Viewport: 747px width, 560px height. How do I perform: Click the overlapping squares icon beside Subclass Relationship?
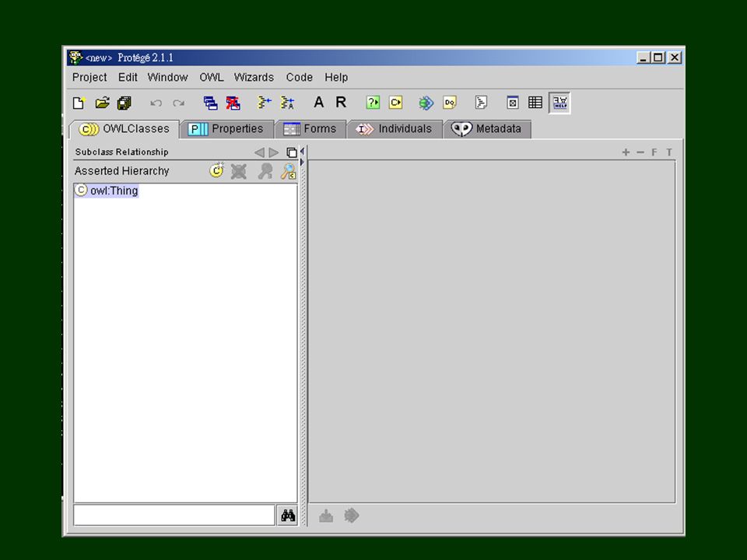pyautogui.click(x=292, y=152)
